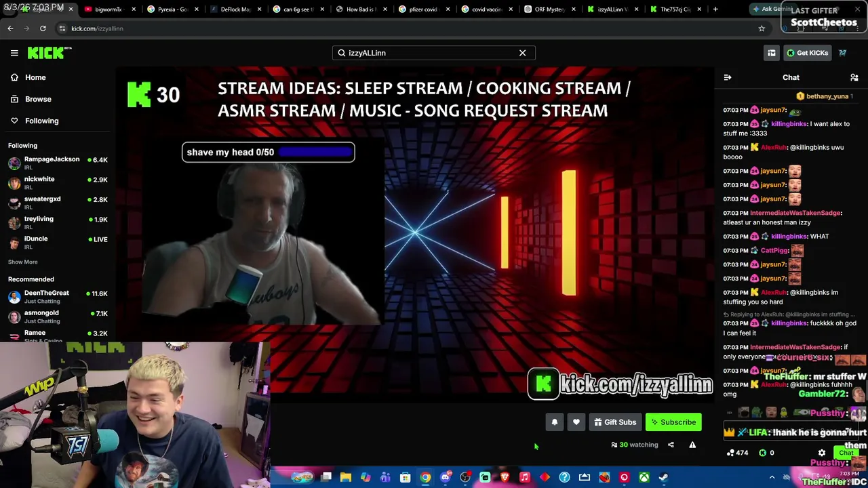This screenshot has width=868, height=488.
Task: Report the stream with the warning icon
Action: (692, 445)
